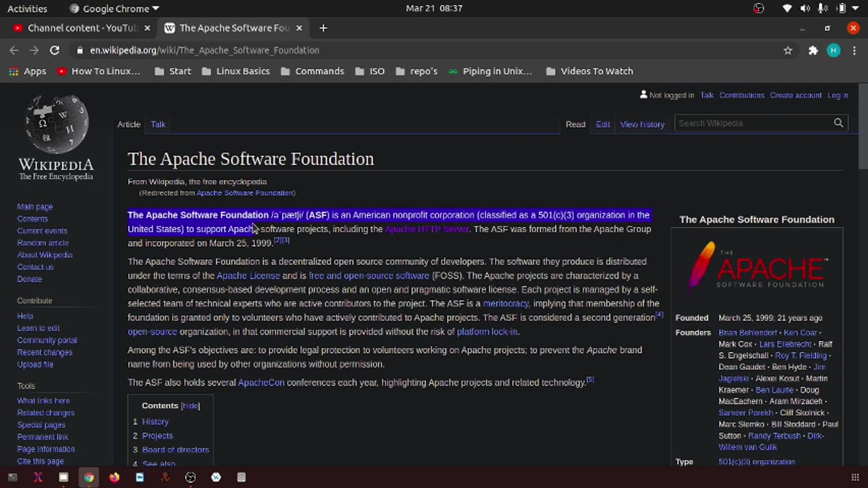Click What links here under Tools
Image resolution: width=868 pixels, height=488 pixels.
(x=43, y=401)
